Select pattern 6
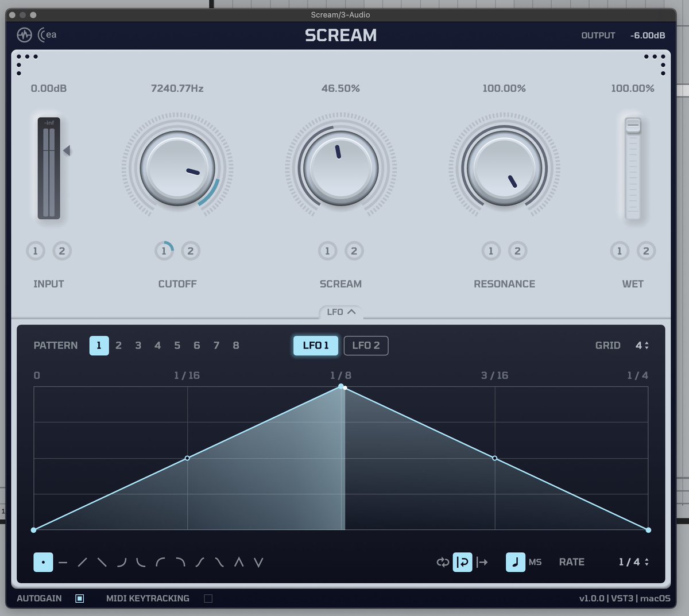Screen dimensions: 689x616 tap(196, 345)
